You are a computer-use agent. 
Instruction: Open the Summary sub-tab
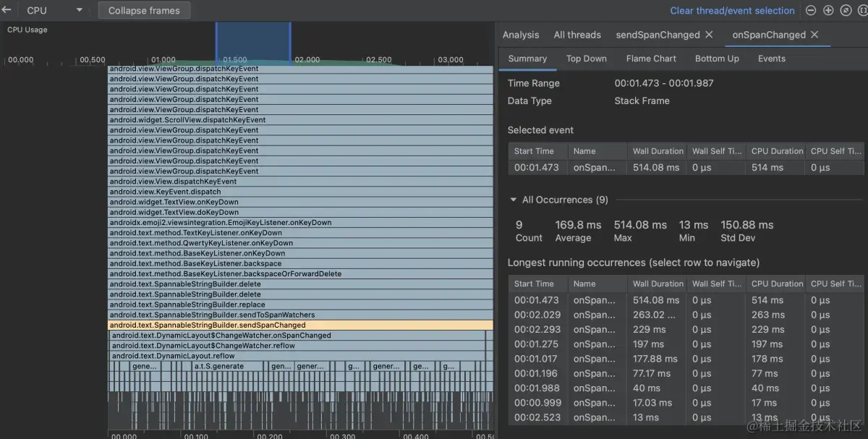click(527, 59)
